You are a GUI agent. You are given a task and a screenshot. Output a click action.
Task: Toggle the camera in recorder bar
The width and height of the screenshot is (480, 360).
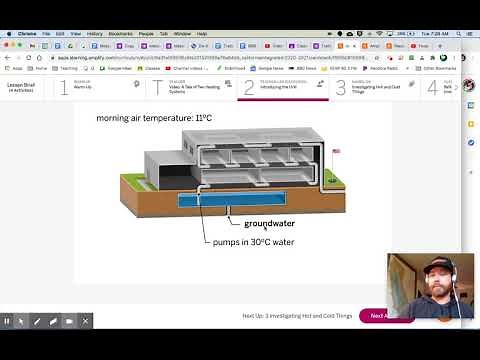click(x=69, y=321)
